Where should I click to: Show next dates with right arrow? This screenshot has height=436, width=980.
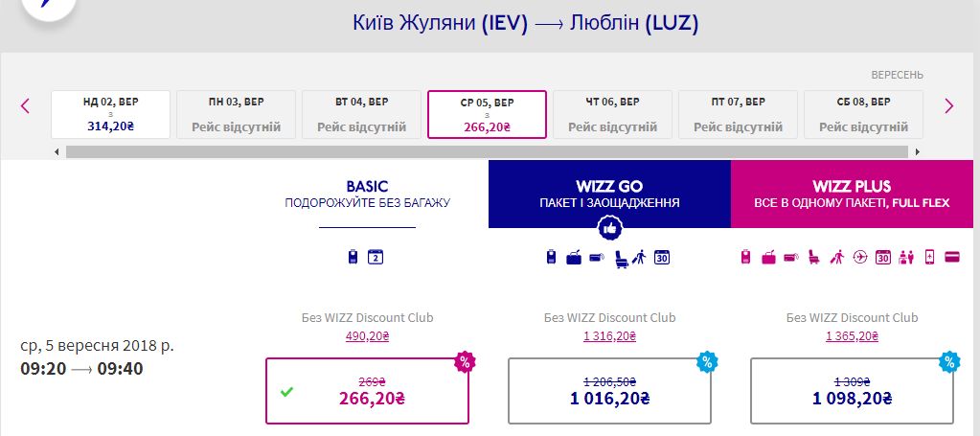948,106
